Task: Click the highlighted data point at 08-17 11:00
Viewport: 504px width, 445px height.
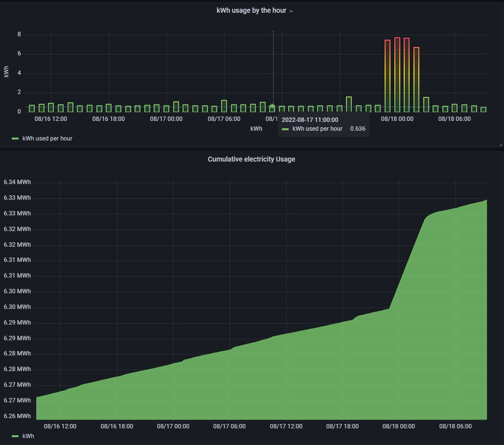Action: click(x=272, y=106)
